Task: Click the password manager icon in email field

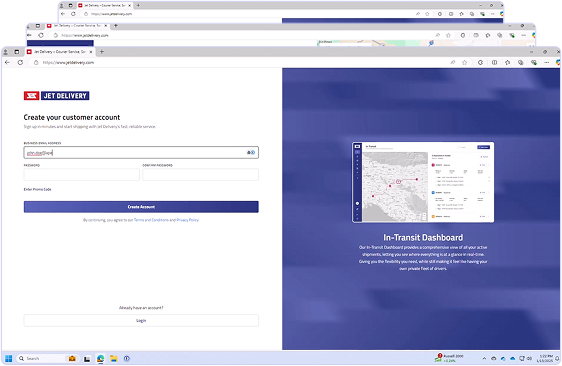Action: pos(251,152)
